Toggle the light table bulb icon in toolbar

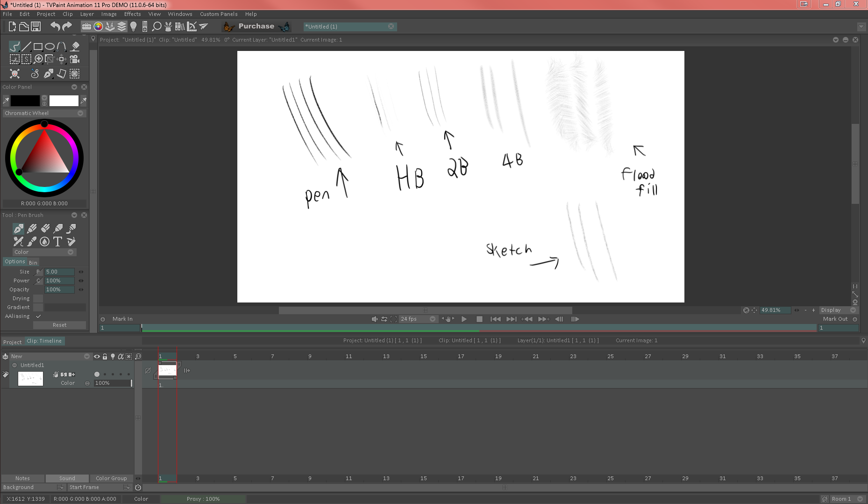point(134,27)
